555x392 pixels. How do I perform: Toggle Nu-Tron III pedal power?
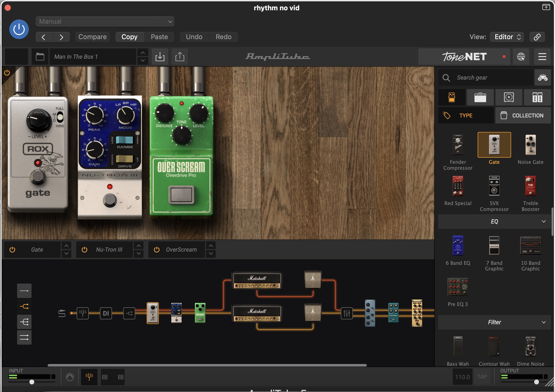84,250
